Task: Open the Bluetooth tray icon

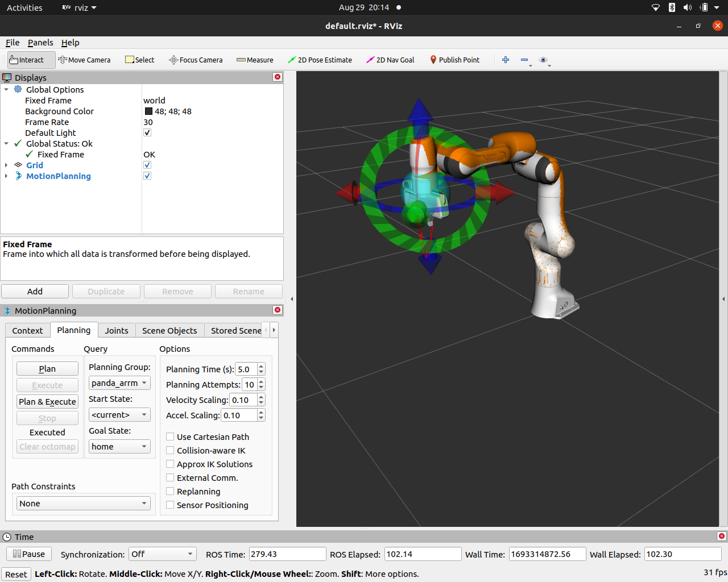Action: [x=672, y=7]
